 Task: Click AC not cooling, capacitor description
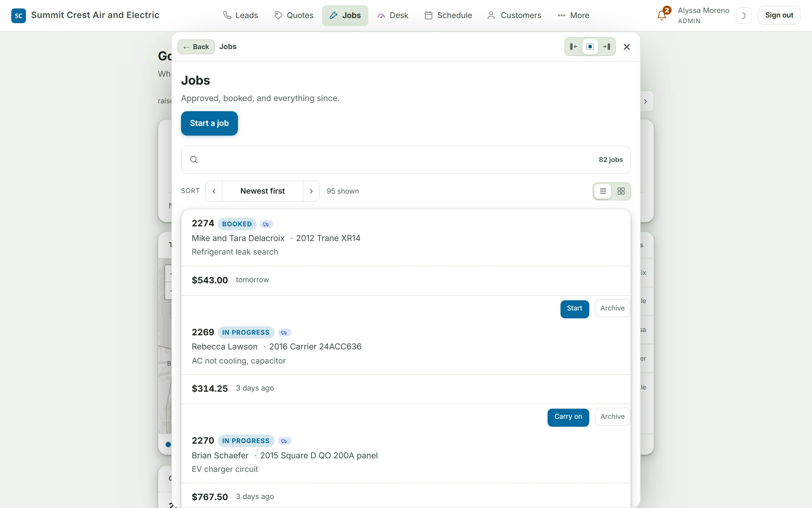tap(239, 361)
